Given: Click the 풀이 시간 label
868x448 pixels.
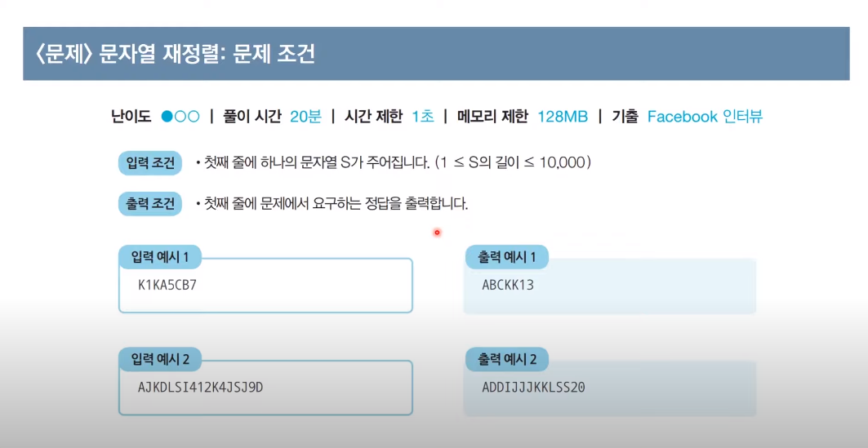Looking at the screenshot, I should coord(252,117).
